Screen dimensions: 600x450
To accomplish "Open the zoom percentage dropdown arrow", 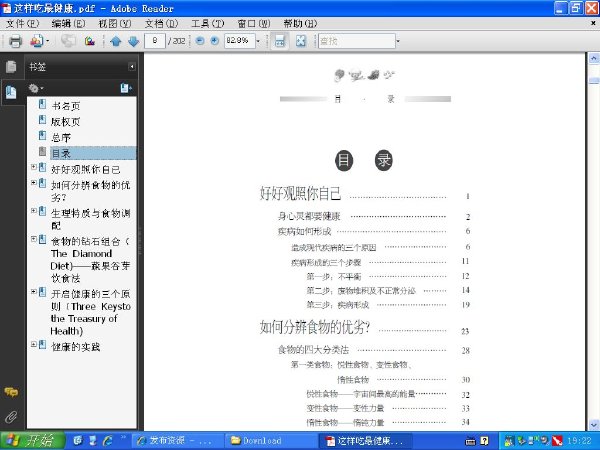I will coord(258,41).
